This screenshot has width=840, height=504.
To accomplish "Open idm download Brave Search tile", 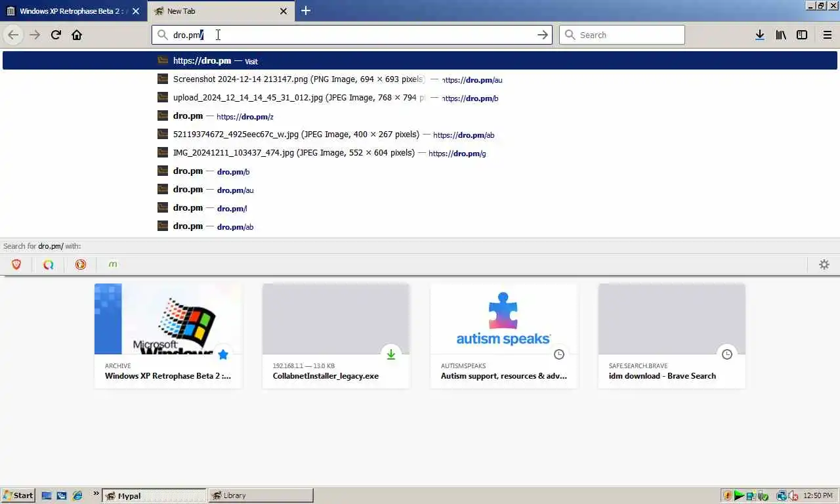I will [672, 335].
